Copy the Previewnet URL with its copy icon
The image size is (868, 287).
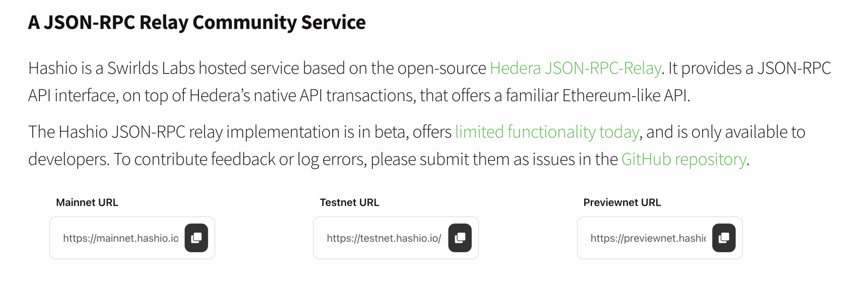(x=723, y=237)
